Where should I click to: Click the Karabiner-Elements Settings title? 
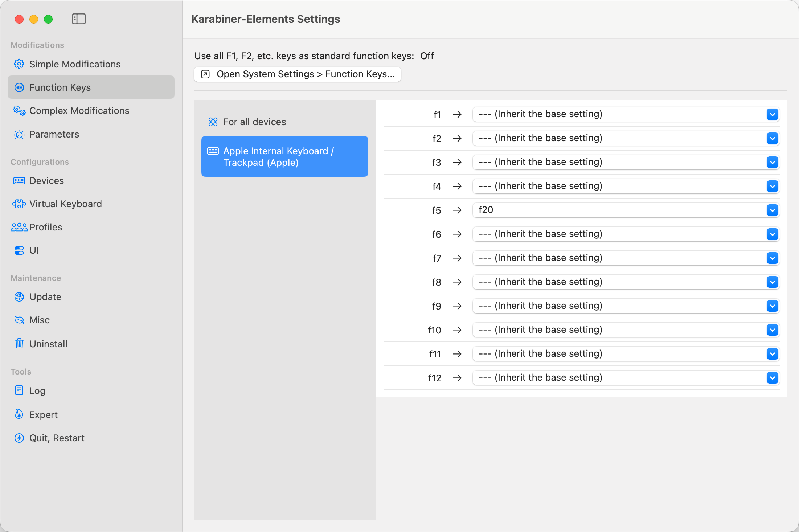[x=266, y=19]
